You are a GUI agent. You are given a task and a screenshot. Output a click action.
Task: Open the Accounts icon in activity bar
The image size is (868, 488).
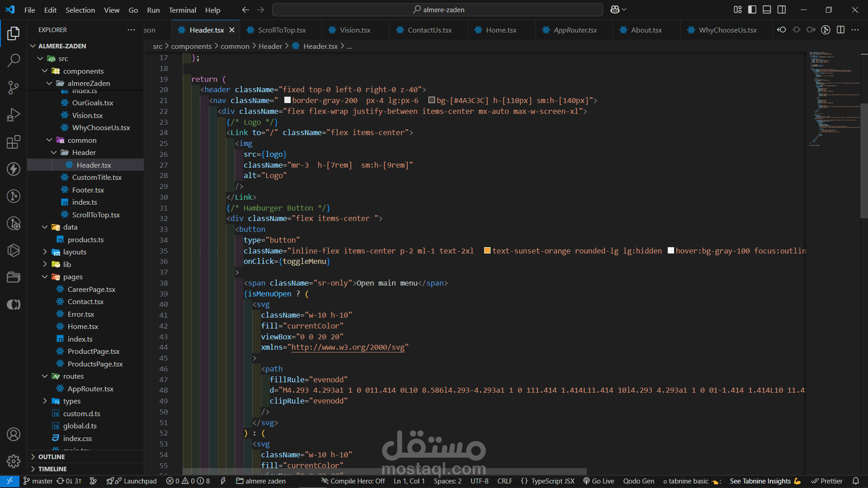pyautogui.click(x=14, y=434)
